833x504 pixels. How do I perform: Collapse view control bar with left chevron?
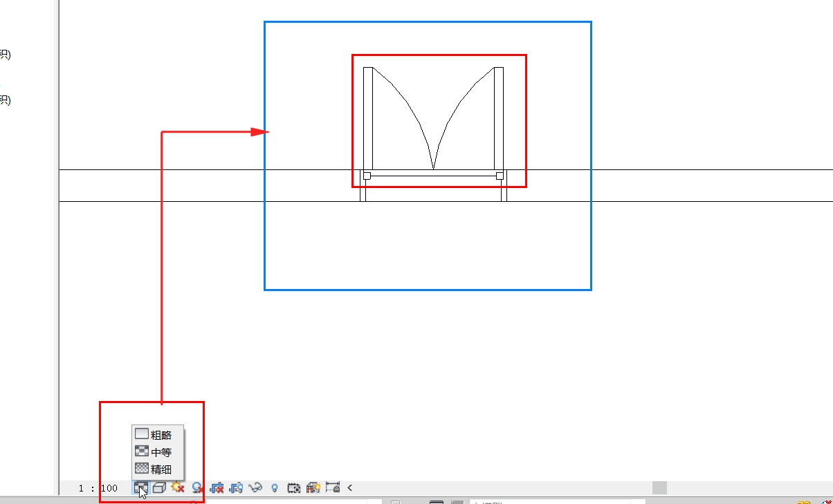[x=350, y=488]
